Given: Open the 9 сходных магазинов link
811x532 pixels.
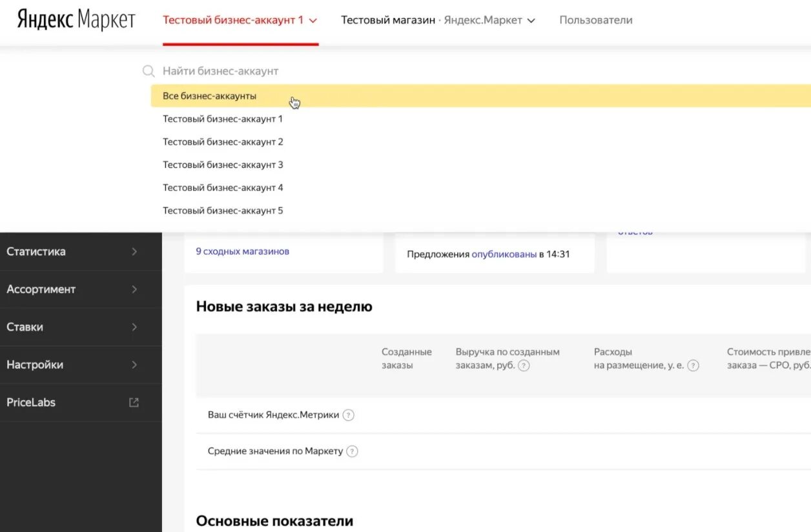Looking at the screenshot, I should pyautogui.click(x=243, y=251).
